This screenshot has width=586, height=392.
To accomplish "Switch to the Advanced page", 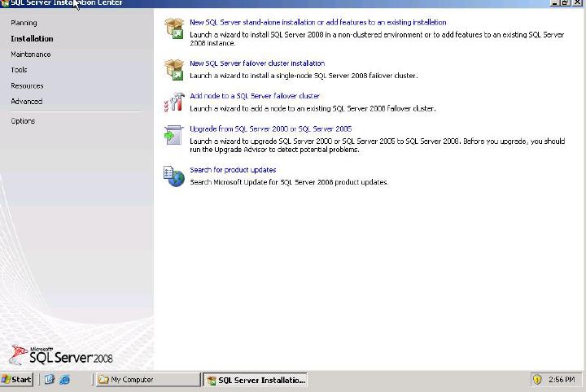I will [27, 102].
